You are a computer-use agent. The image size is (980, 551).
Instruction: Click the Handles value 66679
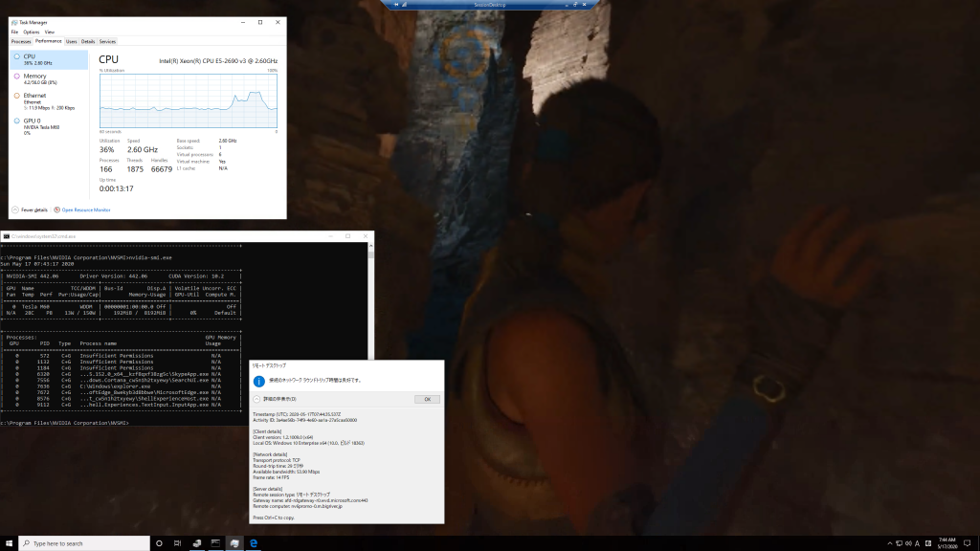(x=161, y=169)
